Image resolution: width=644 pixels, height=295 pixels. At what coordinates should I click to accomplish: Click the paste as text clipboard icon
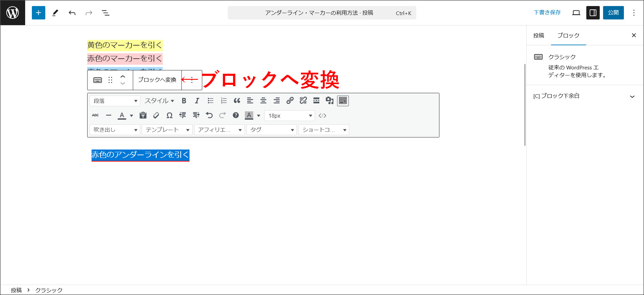(x=143, y=116)
